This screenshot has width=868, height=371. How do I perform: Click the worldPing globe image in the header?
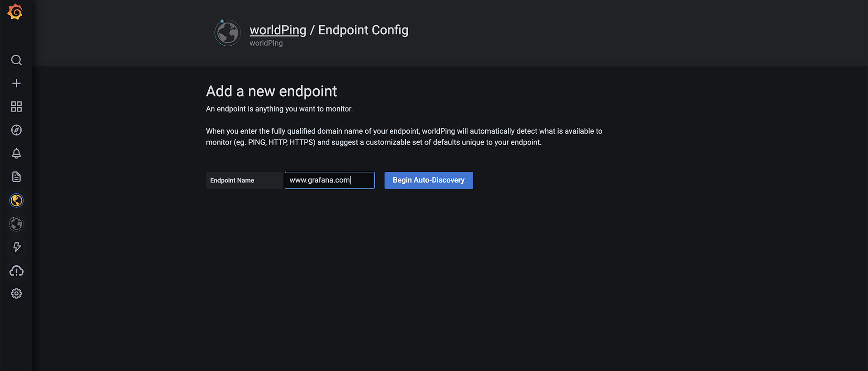[227, 33]
